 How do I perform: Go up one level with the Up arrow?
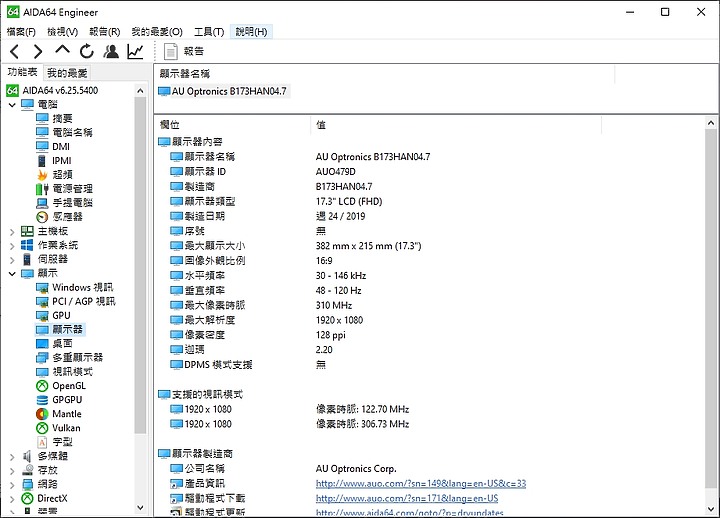tap(62, 50)
